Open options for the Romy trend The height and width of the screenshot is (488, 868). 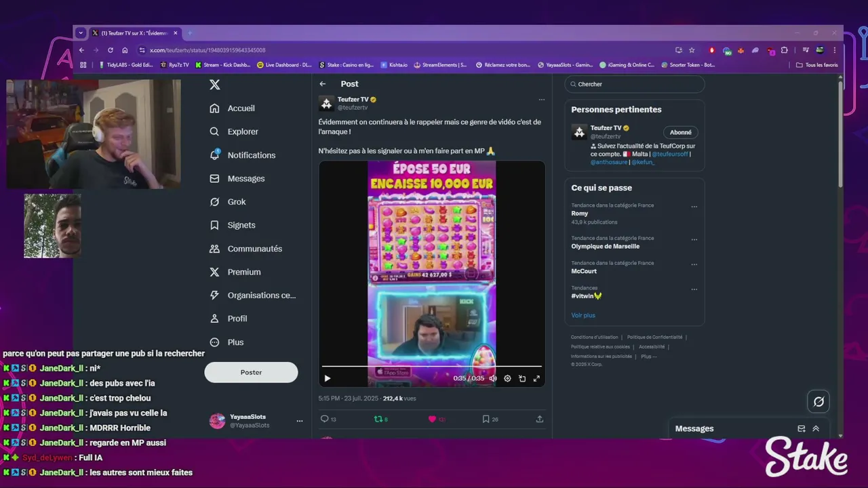pyautogui.click(x=694, y=207)
